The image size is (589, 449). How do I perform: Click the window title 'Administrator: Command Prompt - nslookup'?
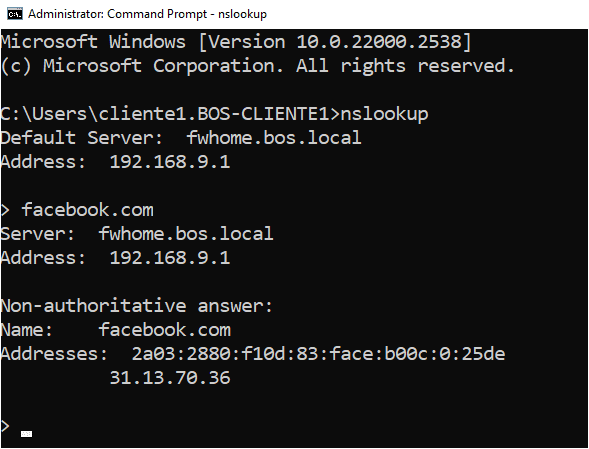pos(147,14)
